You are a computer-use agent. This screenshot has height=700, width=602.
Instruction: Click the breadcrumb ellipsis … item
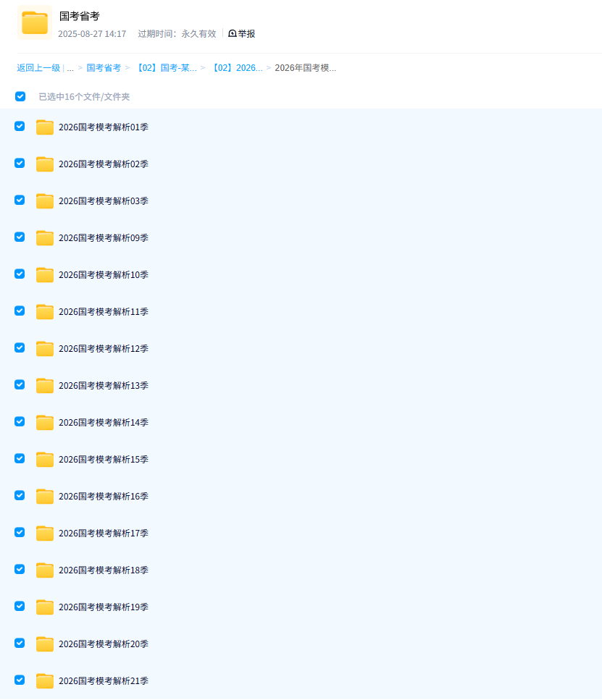70,68
